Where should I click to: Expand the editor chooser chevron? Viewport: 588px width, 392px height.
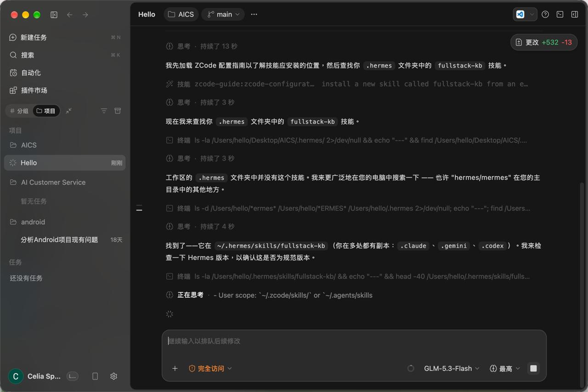532,14
